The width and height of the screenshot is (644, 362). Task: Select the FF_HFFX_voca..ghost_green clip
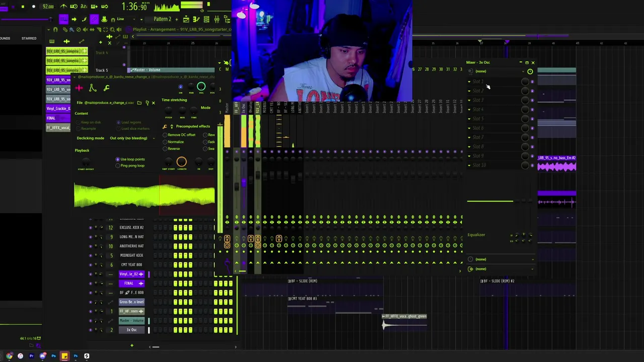404,323
